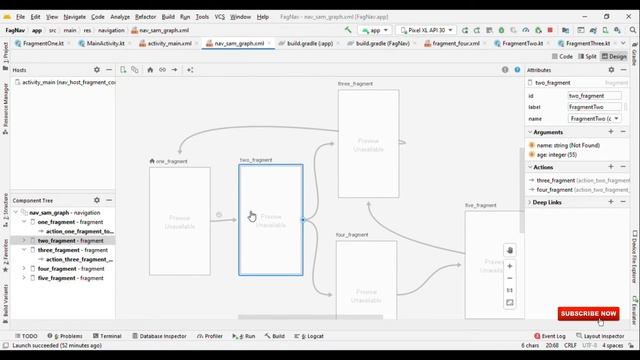This screenshot has height=360, width=640.
Task: Open Search Everywhere magnifier icon
Action: pos(633,30)
